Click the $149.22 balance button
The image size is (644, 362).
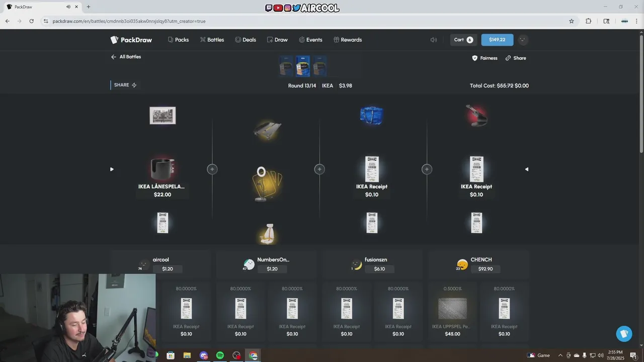pyautogui.click(x=497, y=40)
